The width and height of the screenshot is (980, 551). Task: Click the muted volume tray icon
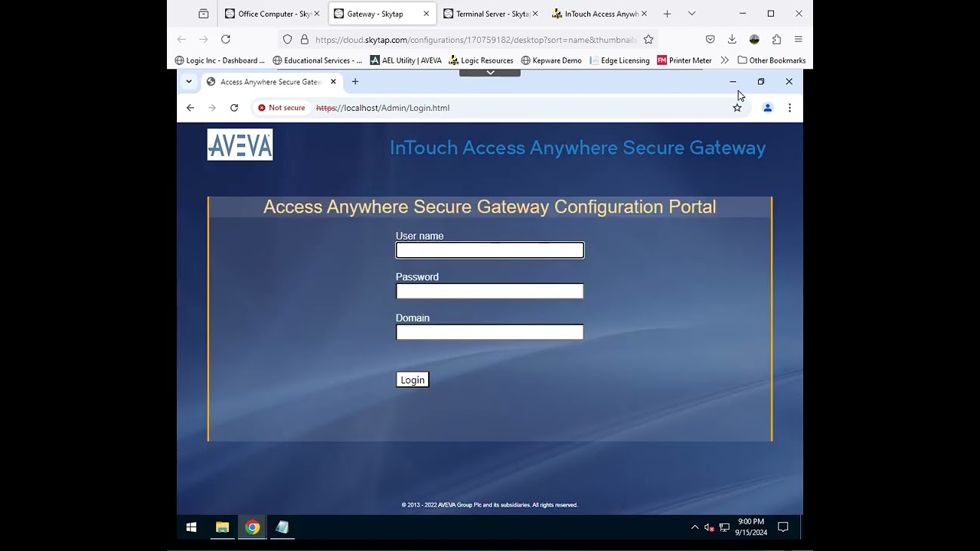709,527
